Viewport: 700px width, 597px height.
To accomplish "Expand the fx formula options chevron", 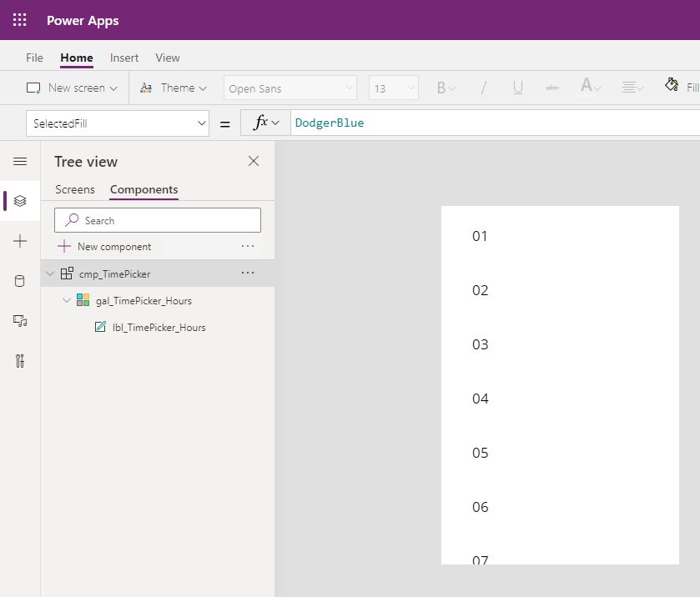I will [275, 123].
